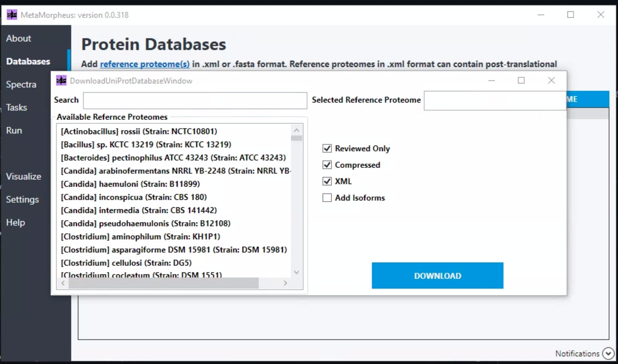Click the DownloadUniProtDatabaseWindow title bar icon
618x364 pixels.
pyautogui.click(x=61, y=80)
